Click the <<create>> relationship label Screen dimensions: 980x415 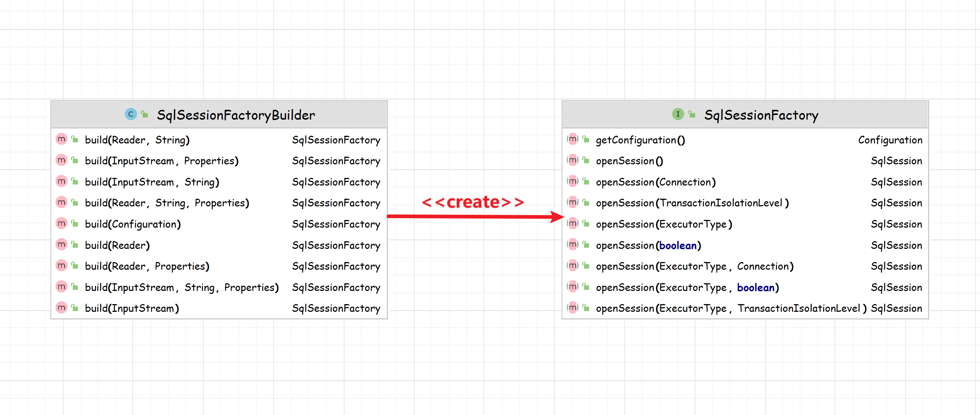472,202
